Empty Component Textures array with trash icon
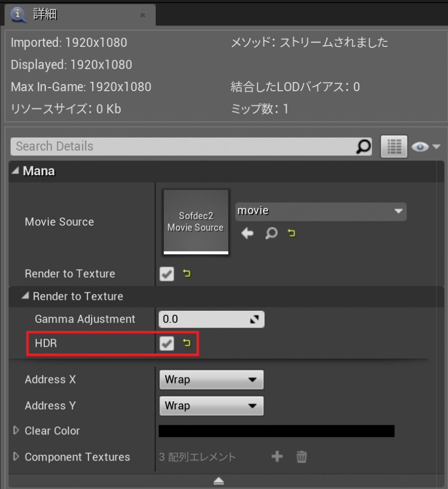Image resolution: width=448 pixels, height=489 pixels. (301, 456)
